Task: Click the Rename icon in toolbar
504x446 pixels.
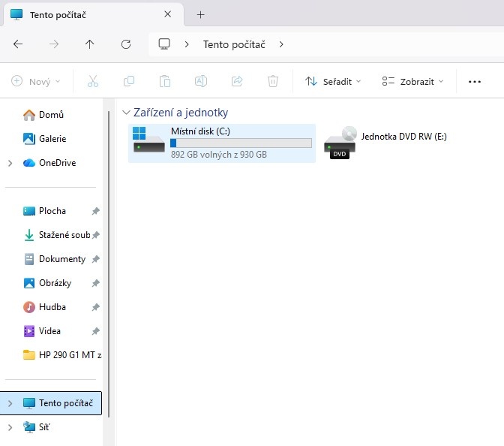Action: 201,81
